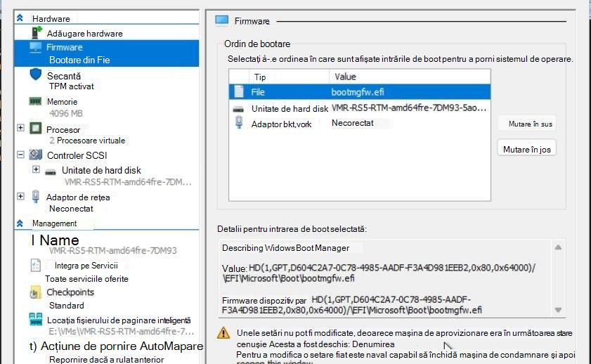Click the File entry icon in the boot list
Viewport: 591px width, 364px height.
pos(239,91)
